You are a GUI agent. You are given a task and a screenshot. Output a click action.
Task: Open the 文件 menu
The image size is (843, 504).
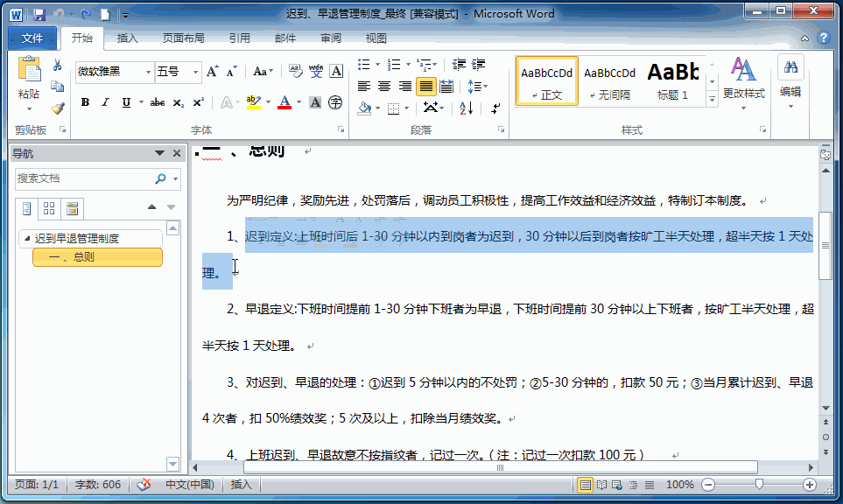(32, 38)
